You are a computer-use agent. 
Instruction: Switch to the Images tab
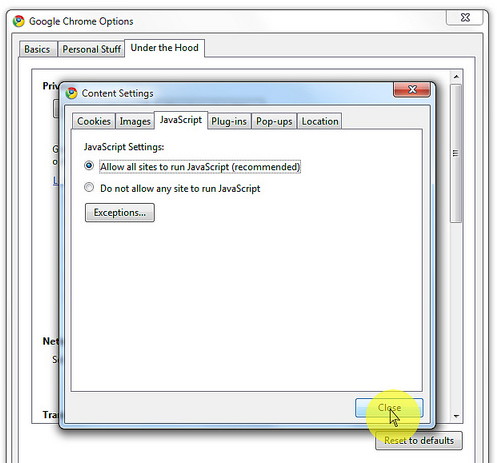pyautogui.click(x=135, y=121)
